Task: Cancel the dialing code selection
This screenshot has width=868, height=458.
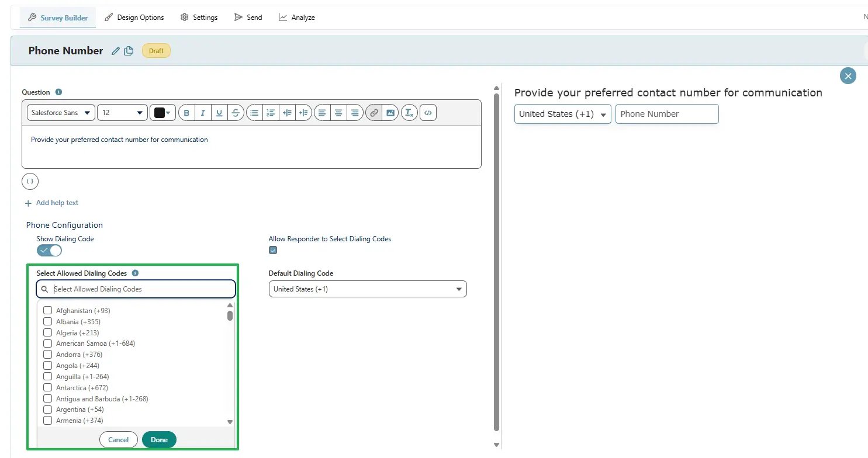Action: pyautogui.click(x=119, y=440)
